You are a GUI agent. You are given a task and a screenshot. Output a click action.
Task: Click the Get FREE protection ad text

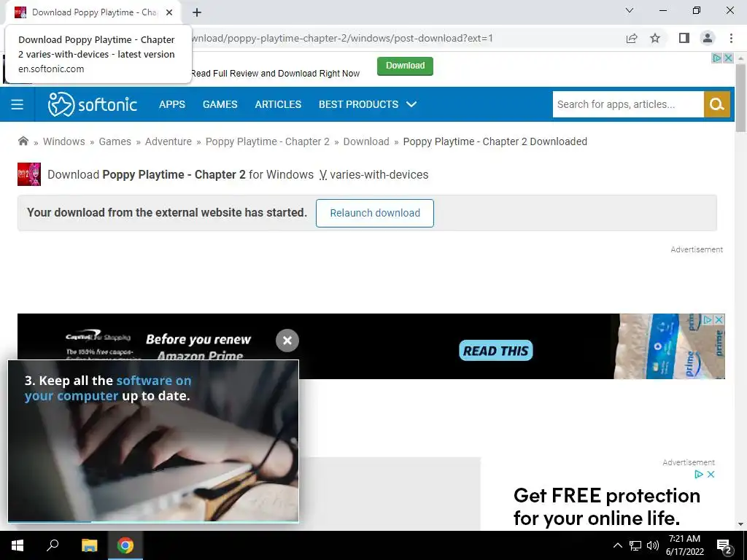(x=606, y=507)
